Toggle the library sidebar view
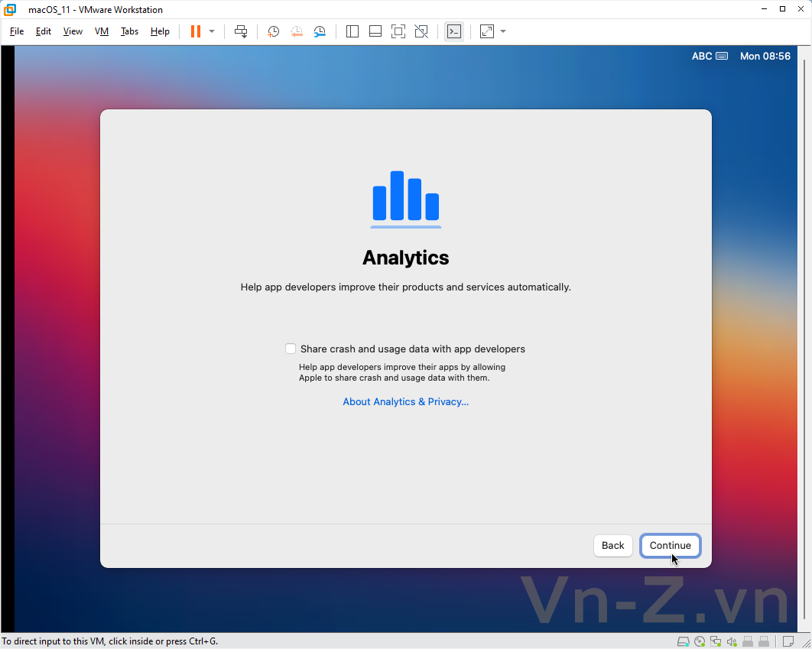Screen dimensions: 812x649 352,31
